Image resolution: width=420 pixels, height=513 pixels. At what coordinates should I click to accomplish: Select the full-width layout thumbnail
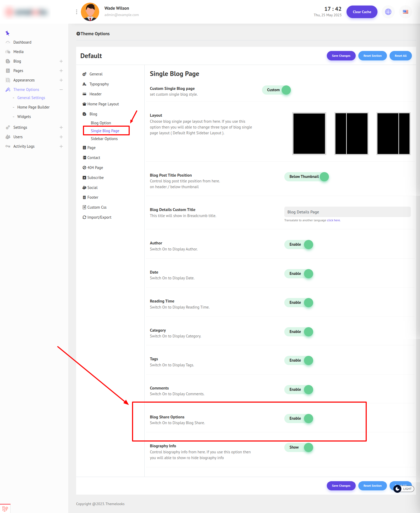pyautogui.click(x=309, y=134)
